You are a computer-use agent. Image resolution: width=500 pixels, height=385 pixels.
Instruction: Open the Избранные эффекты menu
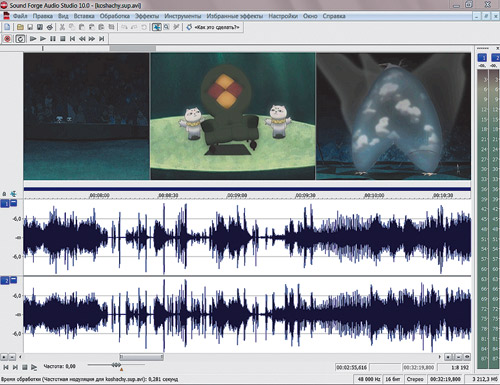(235, 16)
